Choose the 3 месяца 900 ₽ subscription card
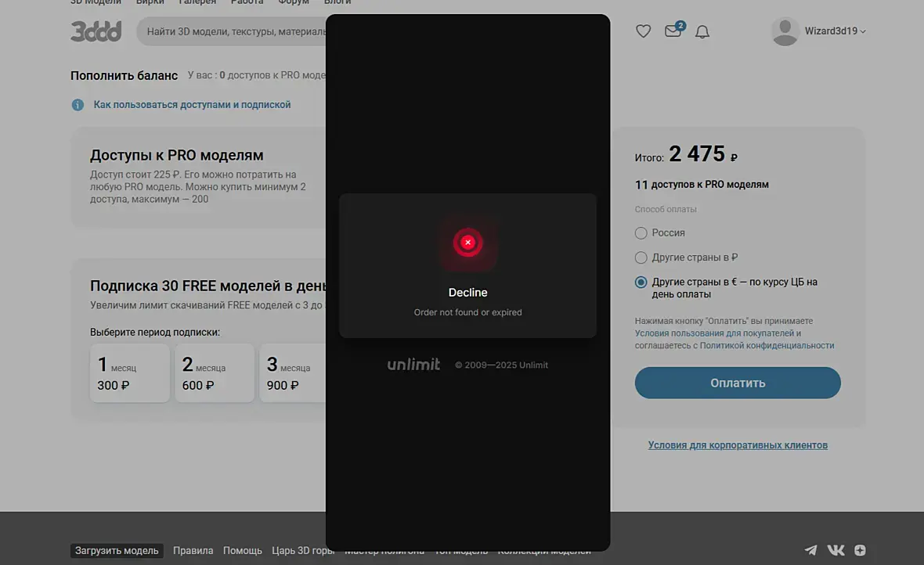 [x=293, y=373]
